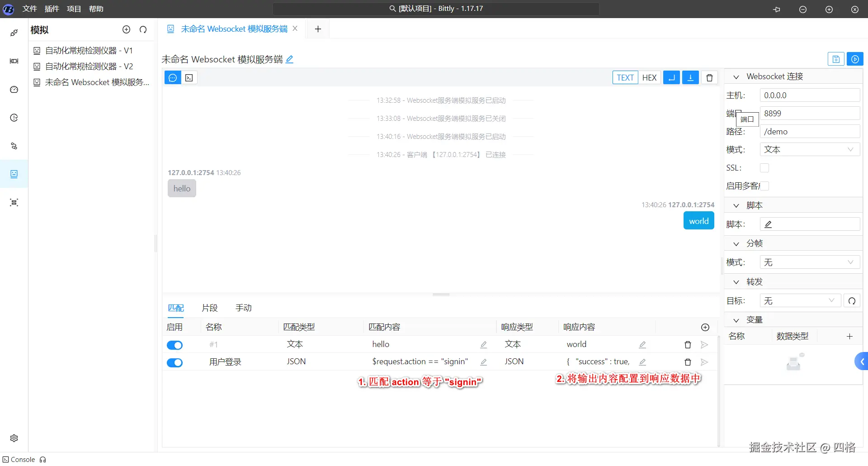Open the 帮助 menu

coord(96,9)
